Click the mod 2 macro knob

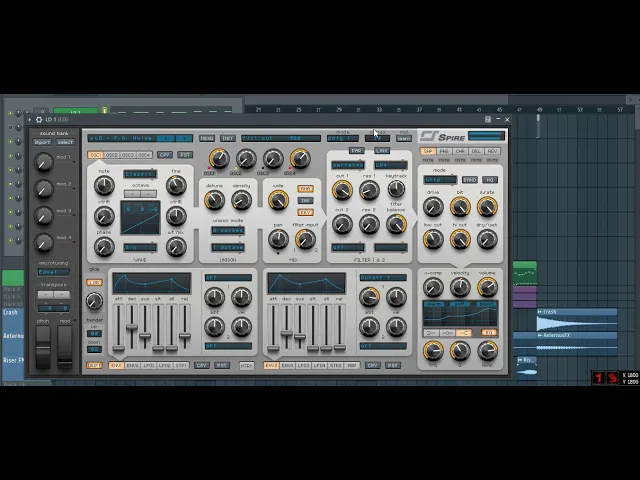click(x=43, y=189)
